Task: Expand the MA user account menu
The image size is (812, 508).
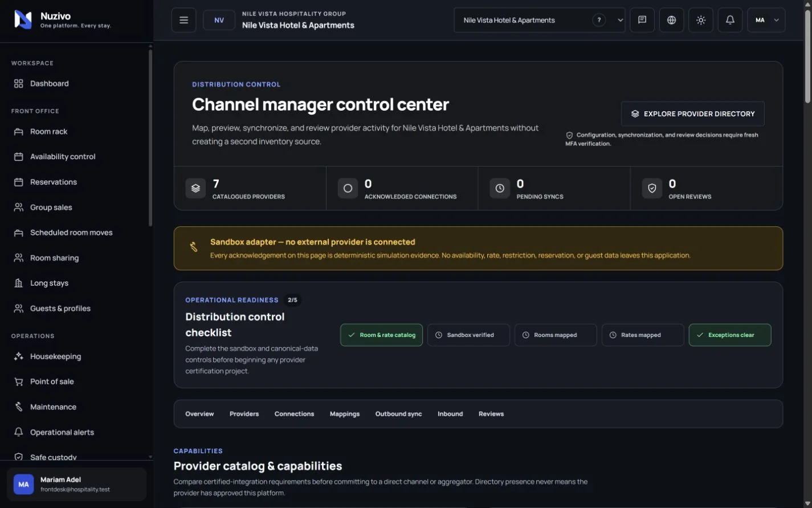Action: [x=766, y=20]
